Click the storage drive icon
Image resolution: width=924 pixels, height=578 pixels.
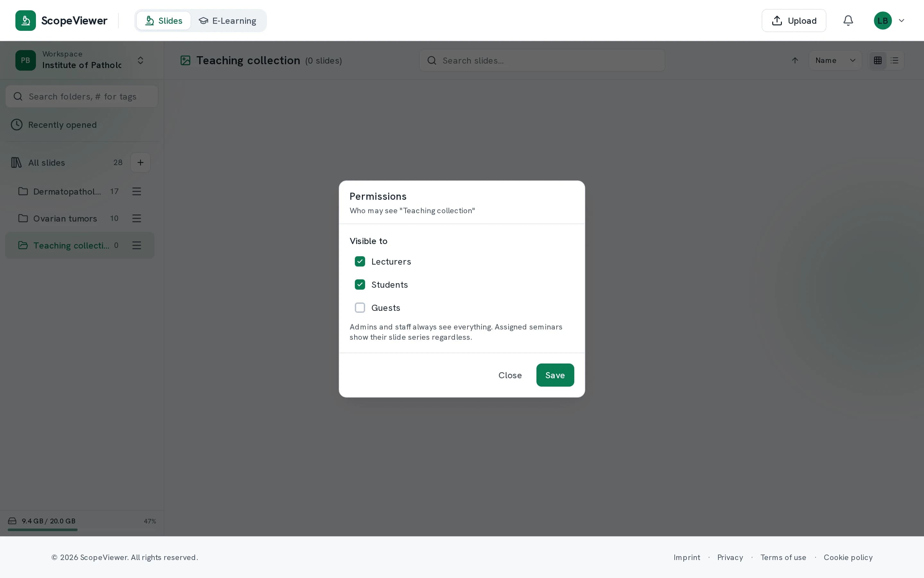pyautogui.click(x=12, y=521)
